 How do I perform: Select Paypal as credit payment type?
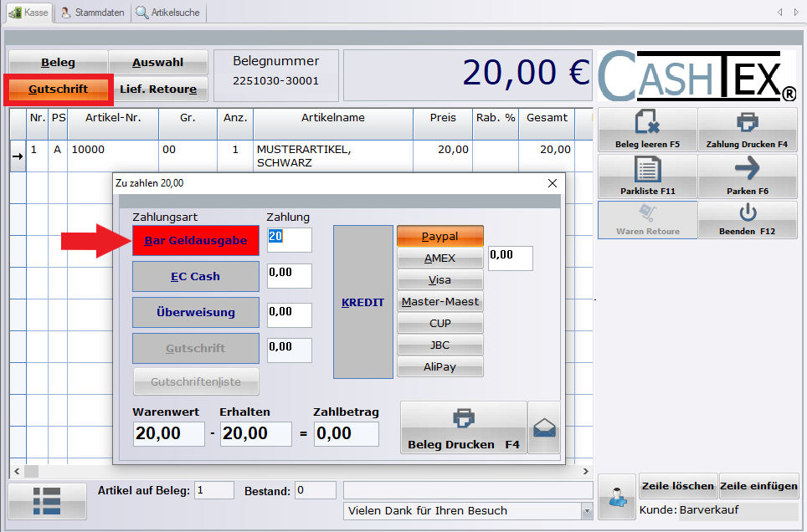pos(440,237)
